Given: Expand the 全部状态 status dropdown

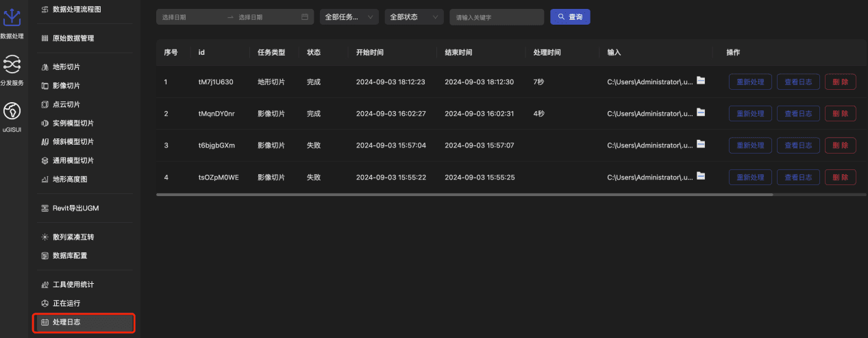Looking at the screenshot, I should [414, 17].
